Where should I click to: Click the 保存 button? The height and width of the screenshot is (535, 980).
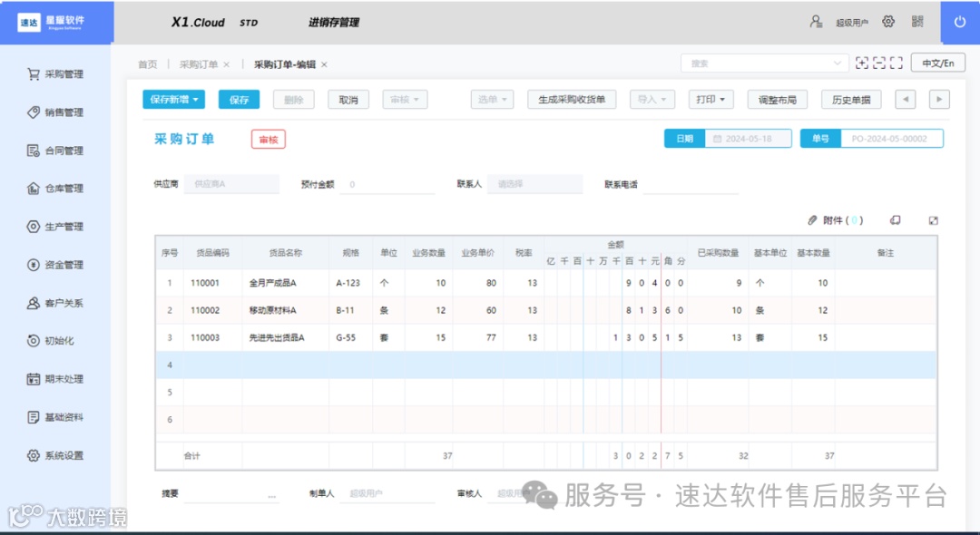[x=239, y=99]
